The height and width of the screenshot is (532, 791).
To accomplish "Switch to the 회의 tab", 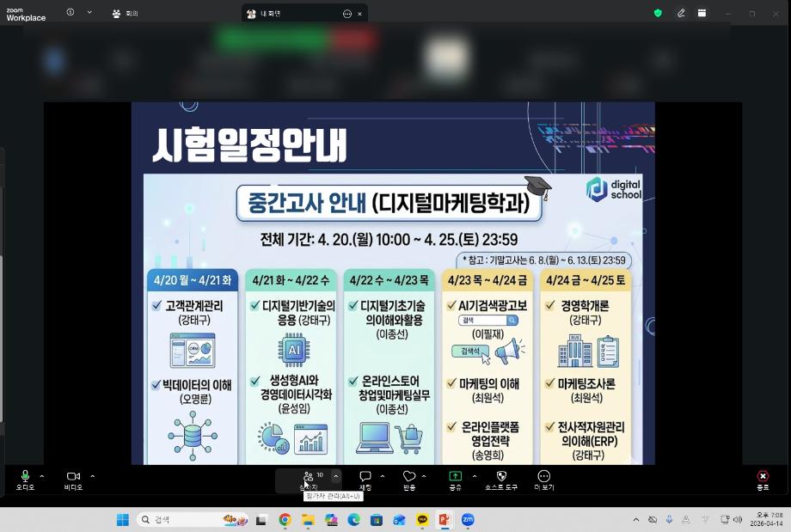I will pos(126,14).
